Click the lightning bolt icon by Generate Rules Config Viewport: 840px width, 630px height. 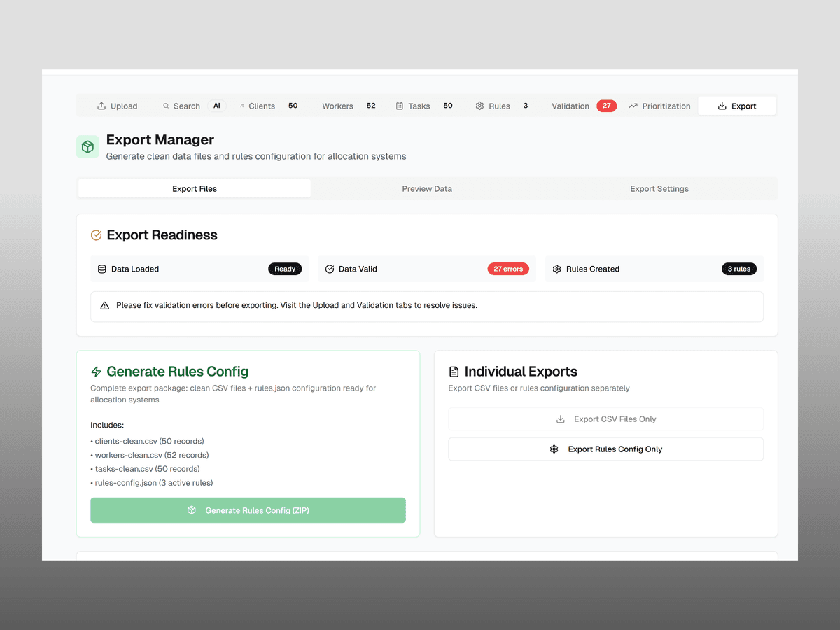point(97,372)
